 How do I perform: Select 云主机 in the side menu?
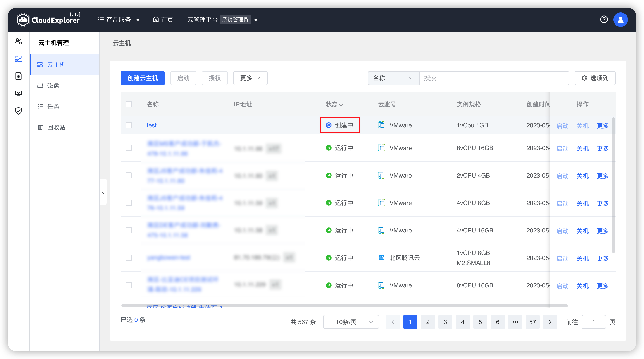point(64,65)
